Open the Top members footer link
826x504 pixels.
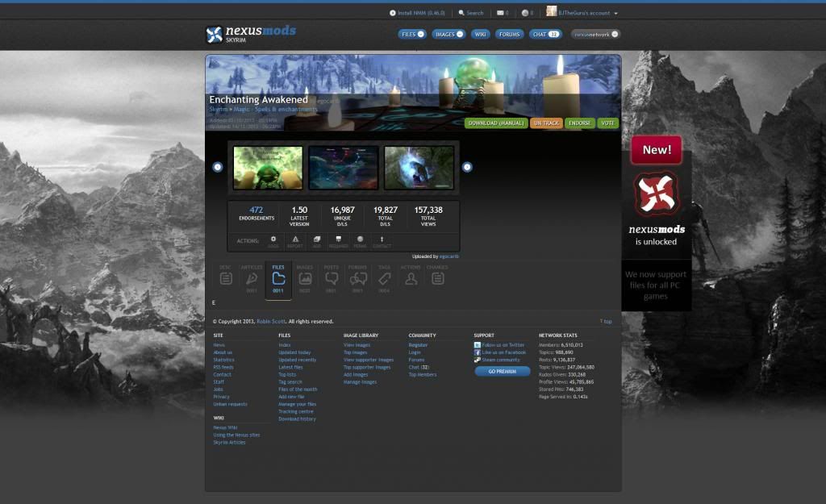click(x=423, y=374)
